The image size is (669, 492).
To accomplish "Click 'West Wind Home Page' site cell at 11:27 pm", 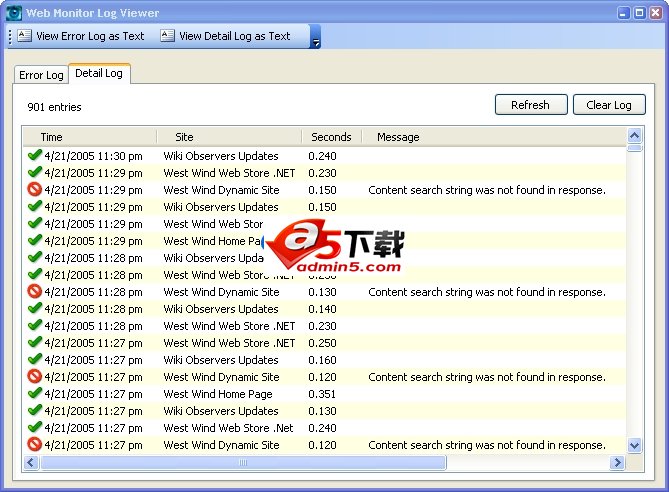I will pyautogui.click(x=218, y=394).
